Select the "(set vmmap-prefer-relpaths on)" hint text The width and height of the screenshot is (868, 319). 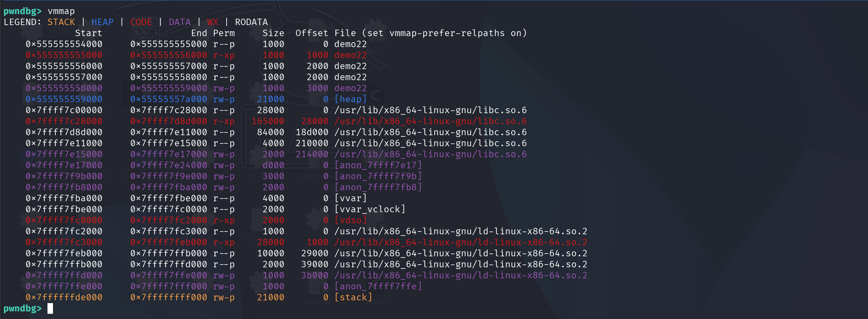coord(444,33)
